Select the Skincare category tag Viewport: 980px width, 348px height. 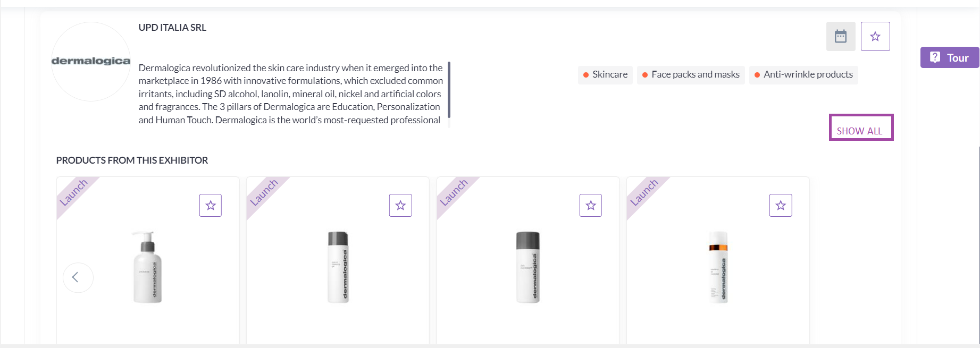point(605,75)
